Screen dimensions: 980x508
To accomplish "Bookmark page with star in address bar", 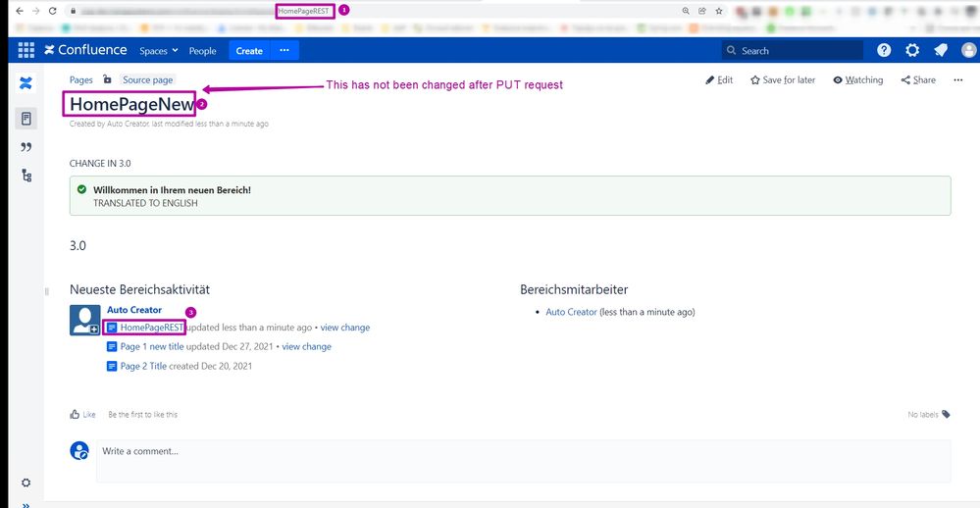I will (x=719, y=11).
